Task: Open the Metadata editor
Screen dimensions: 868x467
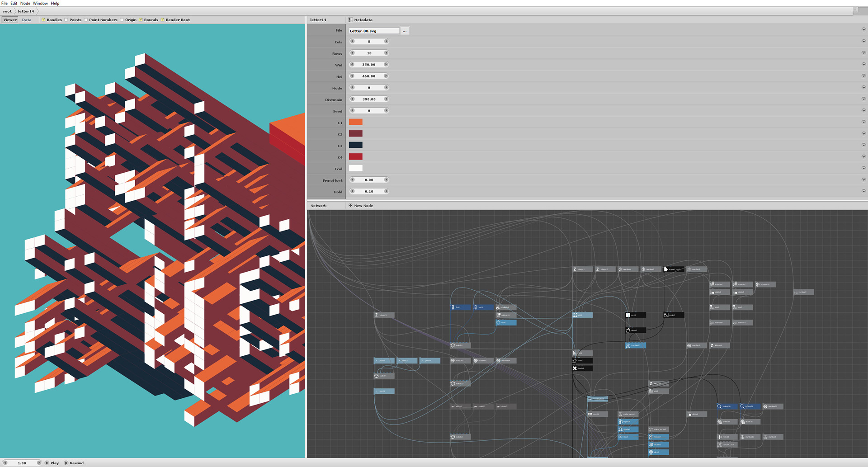Action: (x=361, y=19)
